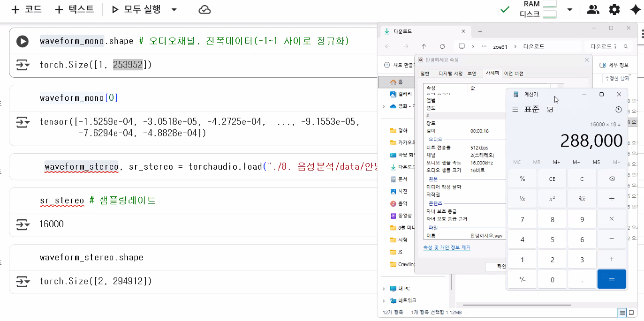
Task: Click calculator equals button
Action: click(x=612, y=279)
